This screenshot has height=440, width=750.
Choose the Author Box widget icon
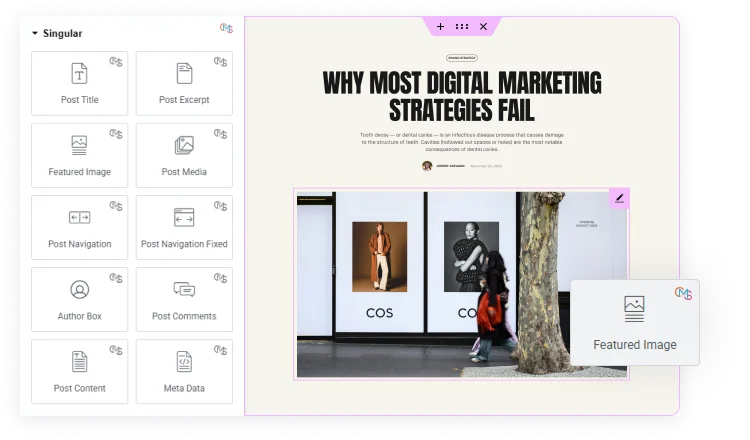[79, 290]
